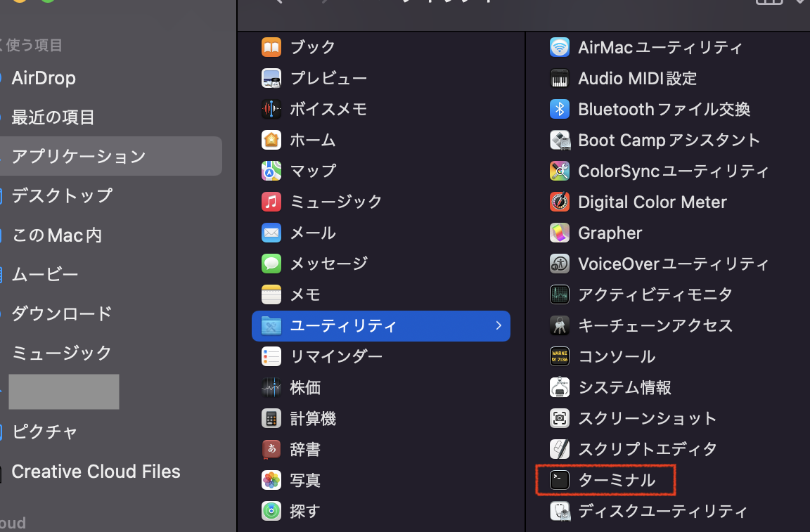Open ムービー in the sidebar

[45, 274]
